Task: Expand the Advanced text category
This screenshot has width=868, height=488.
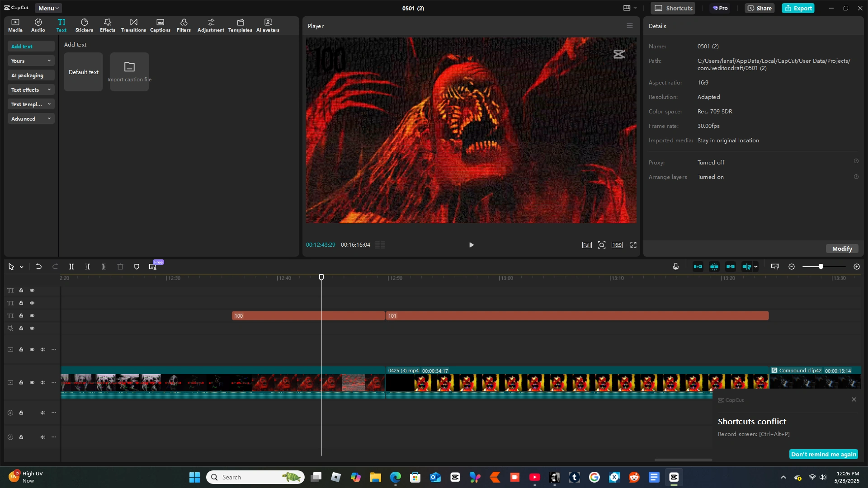Action: [x=31, y=119]
